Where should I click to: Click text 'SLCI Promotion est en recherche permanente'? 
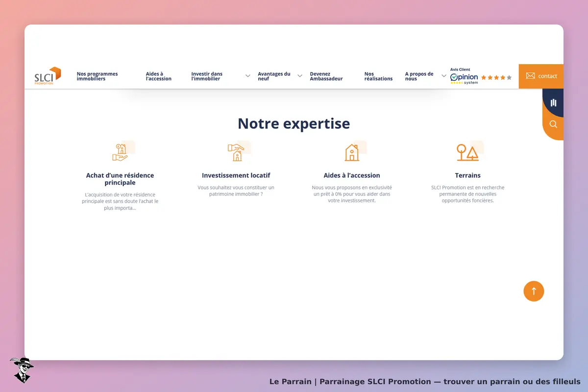(467, 194)
